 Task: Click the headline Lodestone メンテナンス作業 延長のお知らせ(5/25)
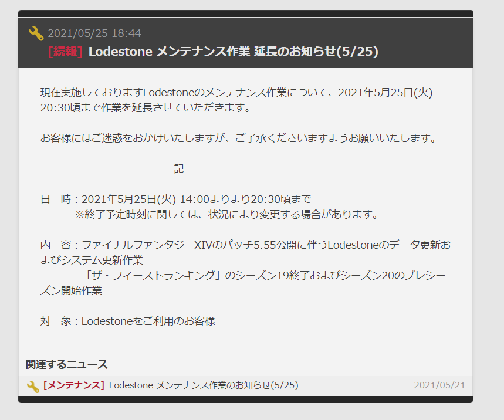point(233,52)
